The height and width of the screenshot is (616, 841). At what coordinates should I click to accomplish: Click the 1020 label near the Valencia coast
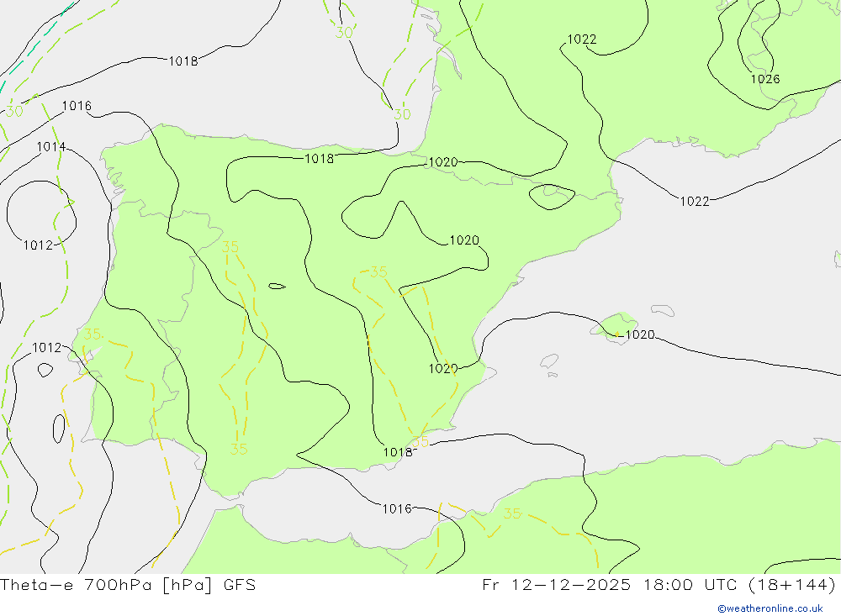443,368
